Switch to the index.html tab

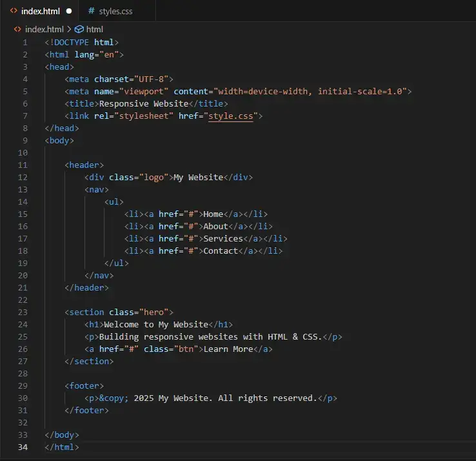41,11
